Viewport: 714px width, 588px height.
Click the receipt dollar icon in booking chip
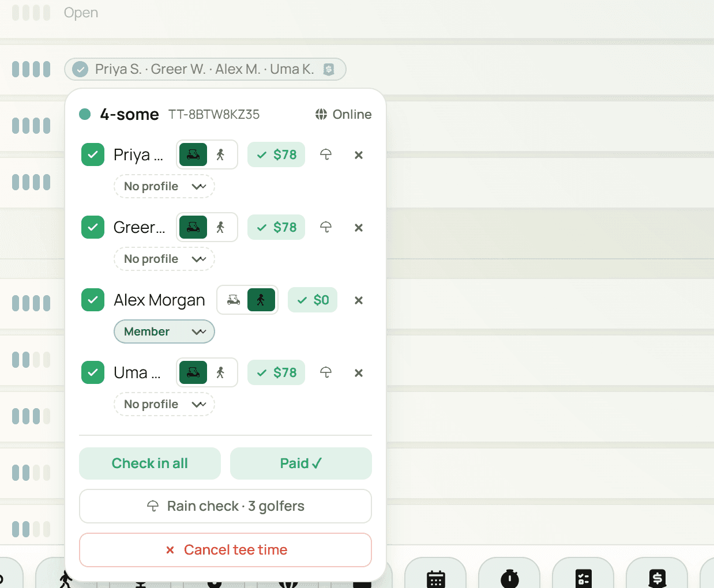click(x=329, y=69)
